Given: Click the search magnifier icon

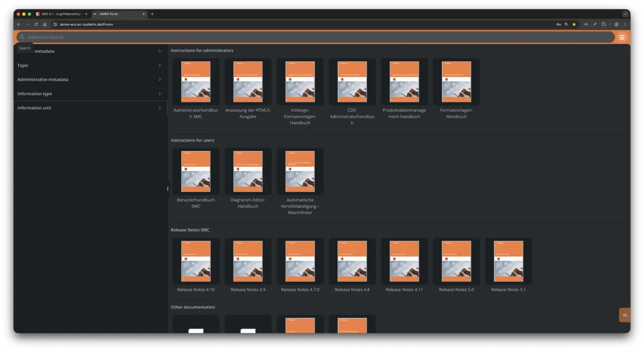Looking at the screenshot, I should click(22, 37).
